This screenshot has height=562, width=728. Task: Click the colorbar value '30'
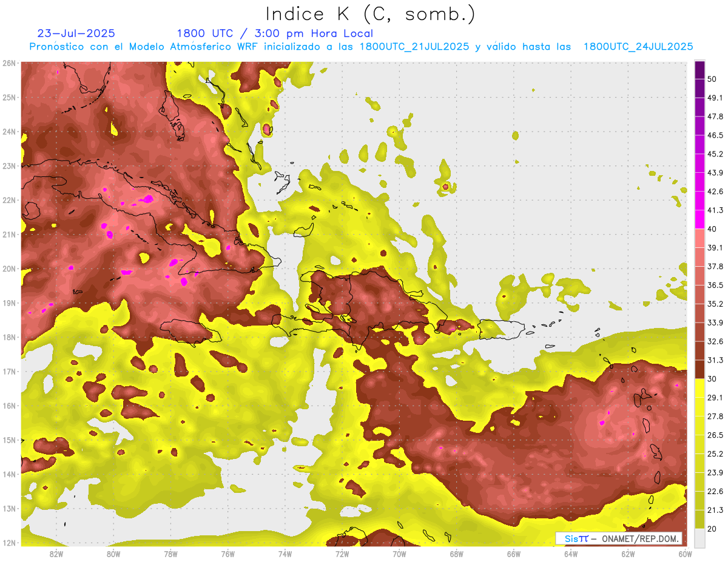[x=712, y=378]
